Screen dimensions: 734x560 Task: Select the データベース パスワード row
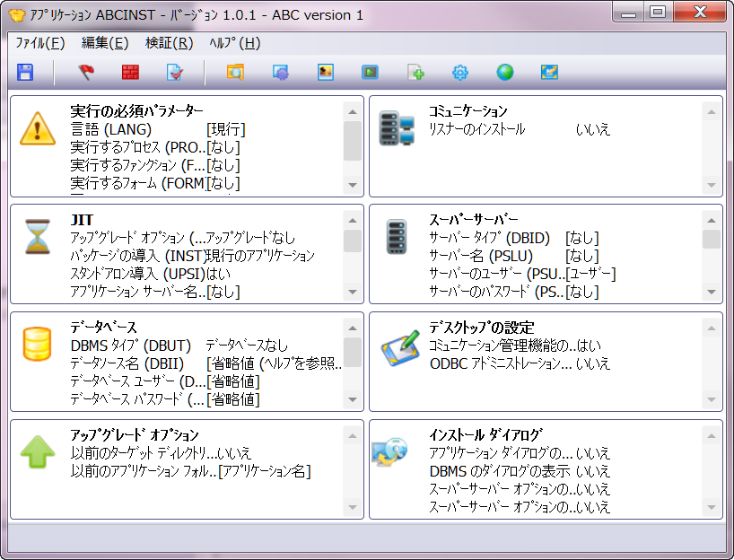tap(165, 399)
